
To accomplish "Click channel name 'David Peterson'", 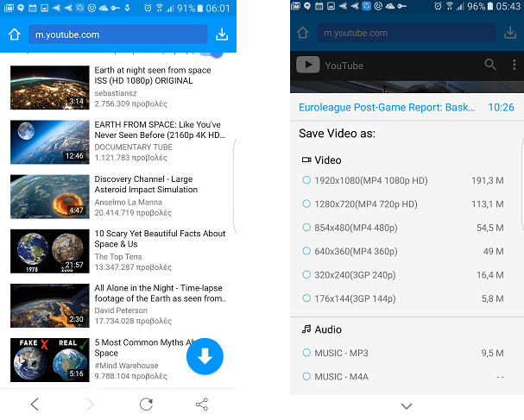I will [121, 310].
